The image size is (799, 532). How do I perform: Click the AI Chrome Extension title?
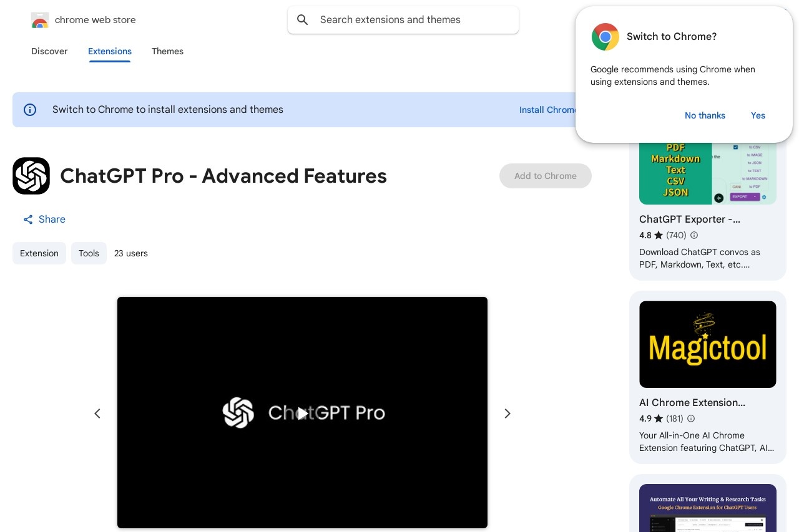coord(692,402)
